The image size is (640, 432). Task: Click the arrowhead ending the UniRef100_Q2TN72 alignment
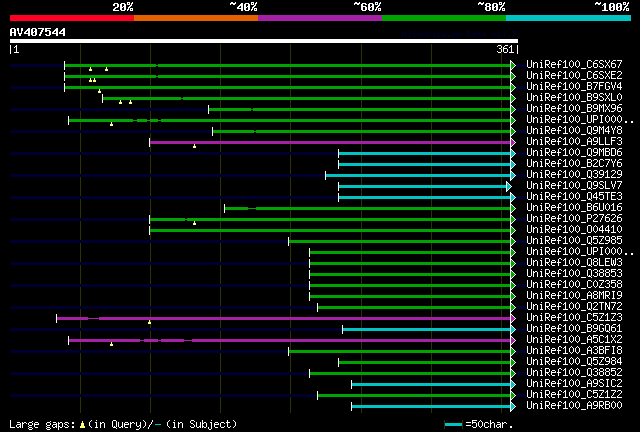(513, 307)
